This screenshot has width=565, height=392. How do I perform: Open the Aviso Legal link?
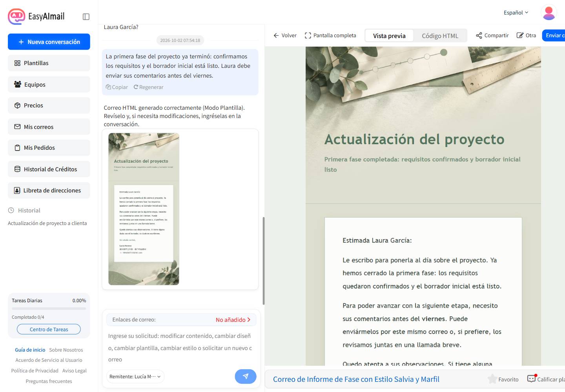pyautogui.click(x=75, y=370)
